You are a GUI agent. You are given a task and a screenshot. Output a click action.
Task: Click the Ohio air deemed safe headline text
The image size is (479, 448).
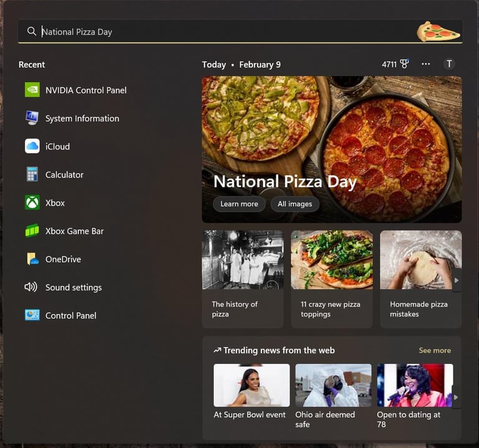point(325,419)
